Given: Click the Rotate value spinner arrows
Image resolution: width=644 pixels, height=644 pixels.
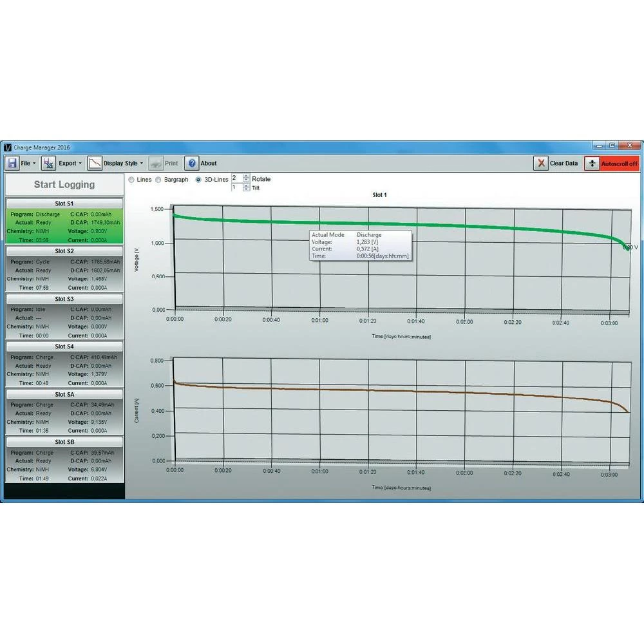Looking at the screenshot, I should 246,178.
